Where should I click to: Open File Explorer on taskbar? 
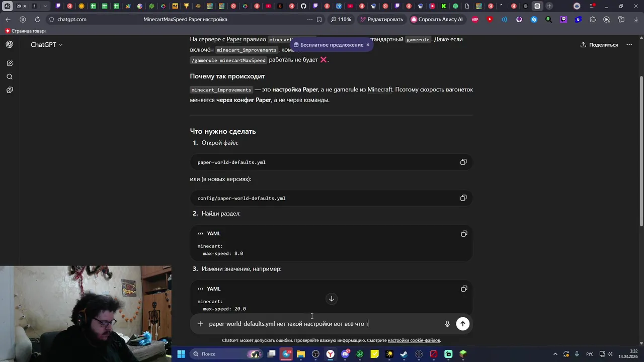(x=301, y=354)
